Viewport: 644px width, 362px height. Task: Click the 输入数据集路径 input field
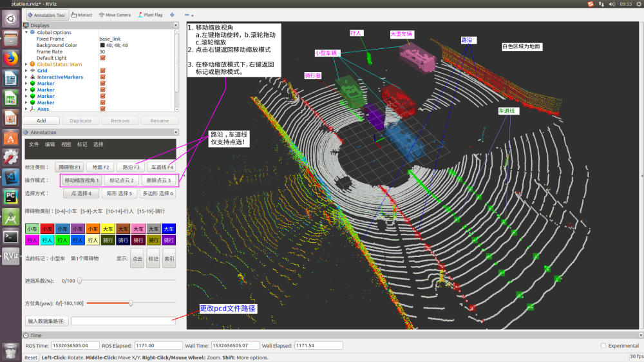pos(123,321)
